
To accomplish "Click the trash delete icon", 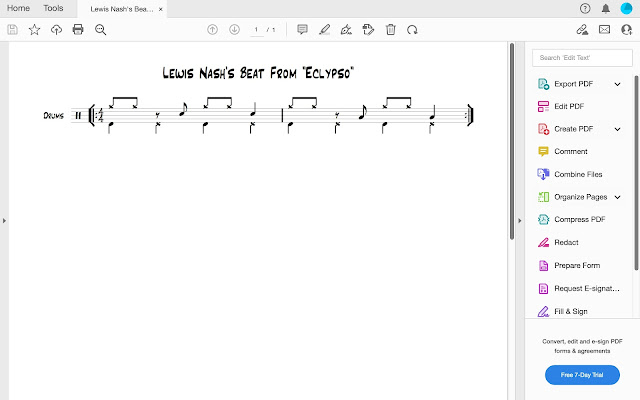I will tap(391, 29).
